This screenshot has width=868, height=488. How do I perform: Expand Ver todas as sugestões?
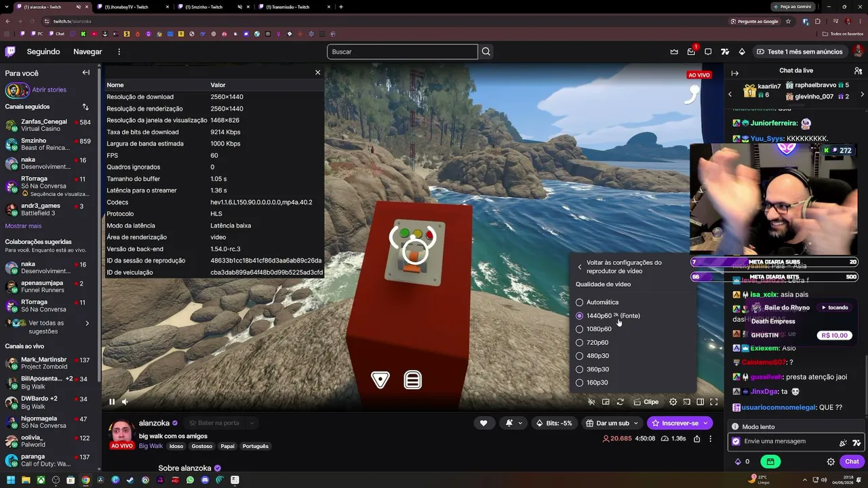[47, 327]
